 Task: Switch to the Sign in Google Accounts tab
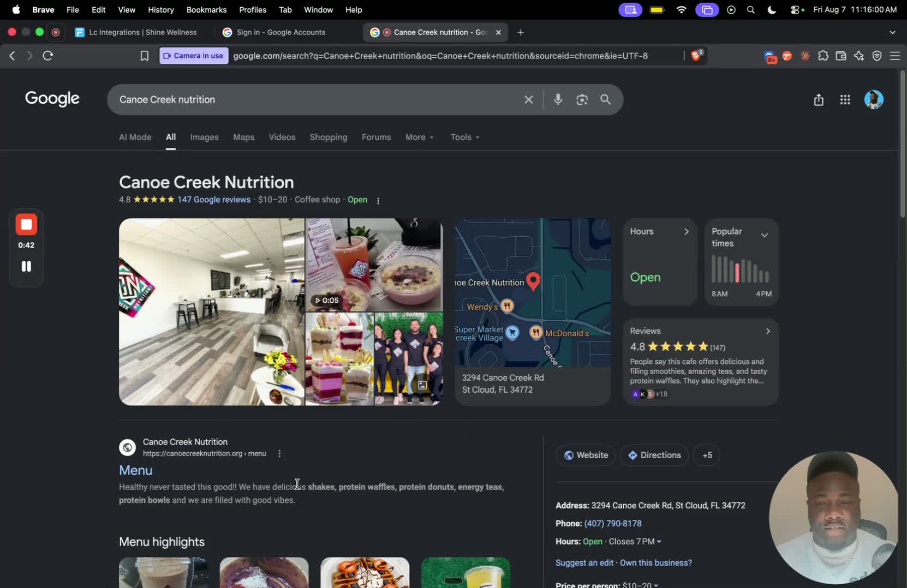point(282,32)
